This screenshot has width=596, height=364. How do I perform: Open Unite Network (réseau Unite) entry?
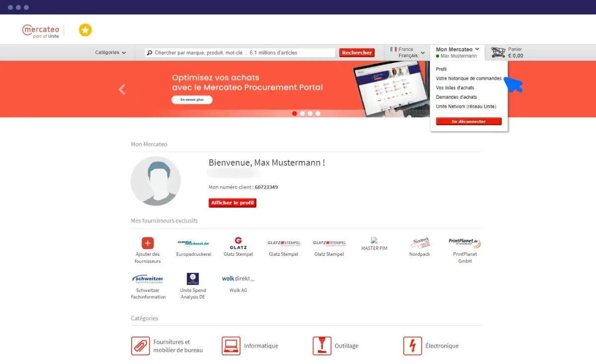466,106
